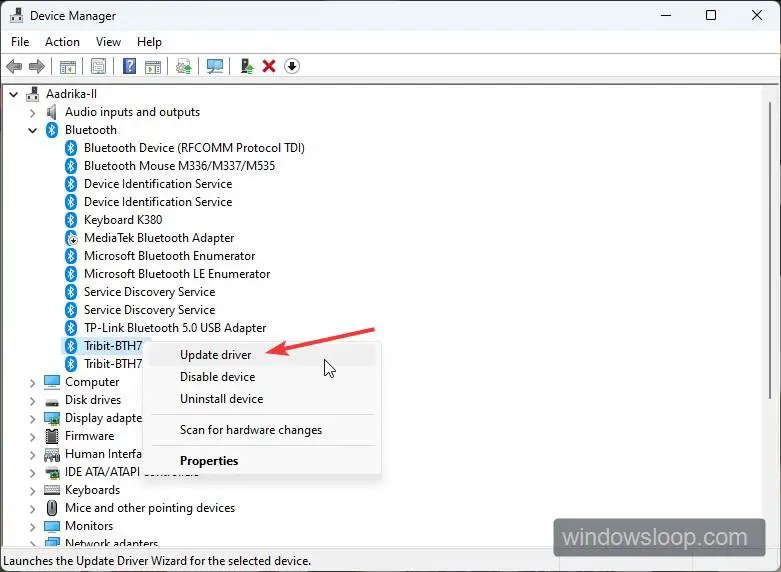
Task: Expand the Computer category
Action: 32,383
